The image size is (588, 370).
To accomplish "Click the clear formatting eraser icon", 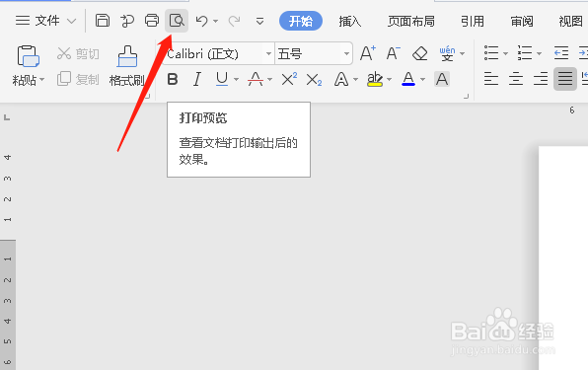I will coord(419,53).
